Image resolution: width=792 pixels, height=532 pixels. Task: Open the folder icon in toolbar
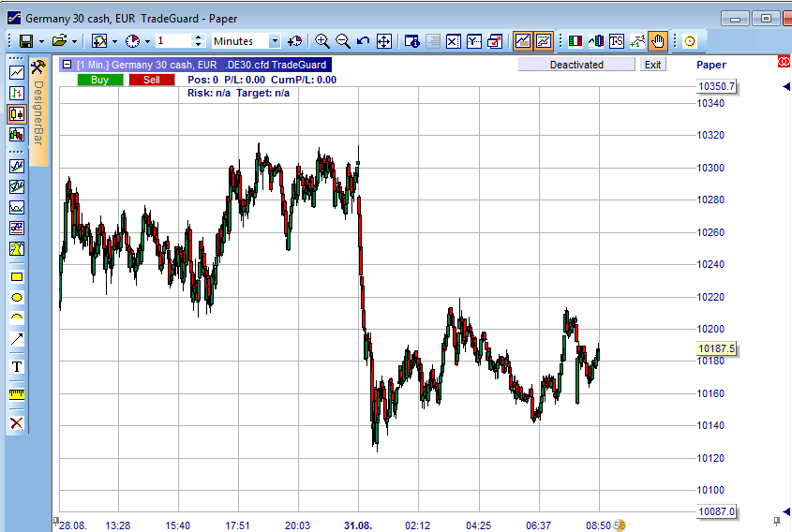60,41
